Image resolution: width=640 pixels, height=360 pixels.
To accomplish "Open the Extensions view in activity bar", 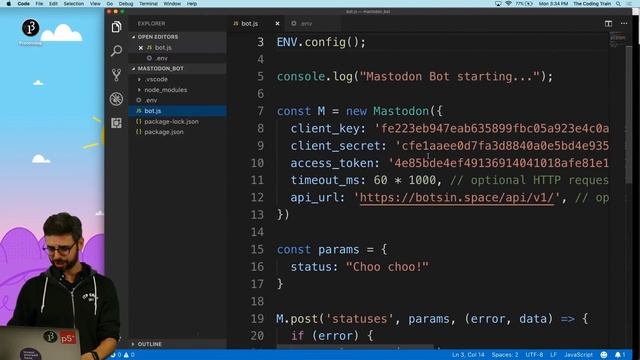I will 116,123.
